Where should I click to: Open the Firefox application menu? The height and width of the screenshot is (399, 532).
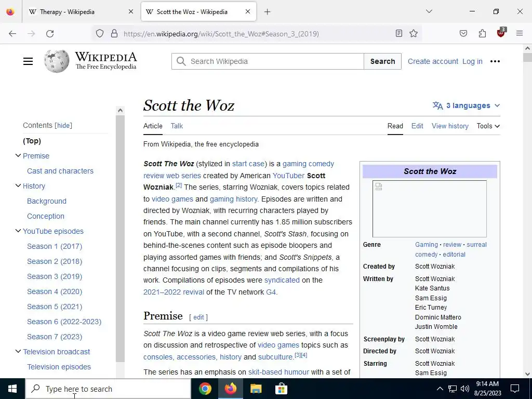coord(520,33)
